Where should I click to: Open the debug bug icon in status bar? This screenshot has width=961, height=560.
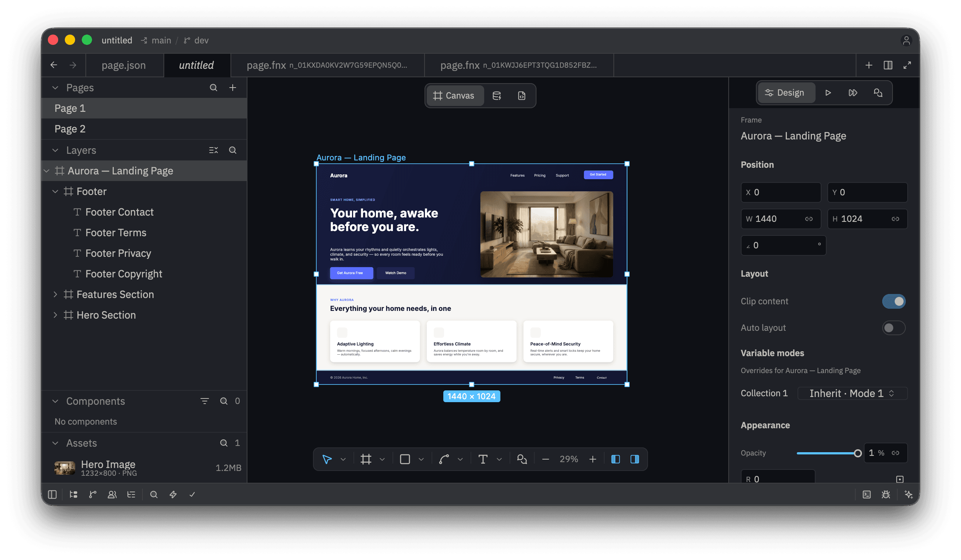click(886, 495)
